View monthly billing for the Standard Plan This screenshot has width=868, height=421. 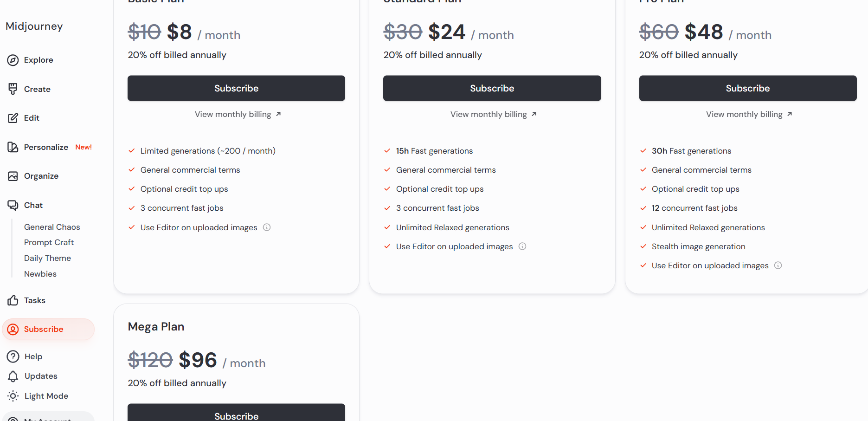pos(493,114)
